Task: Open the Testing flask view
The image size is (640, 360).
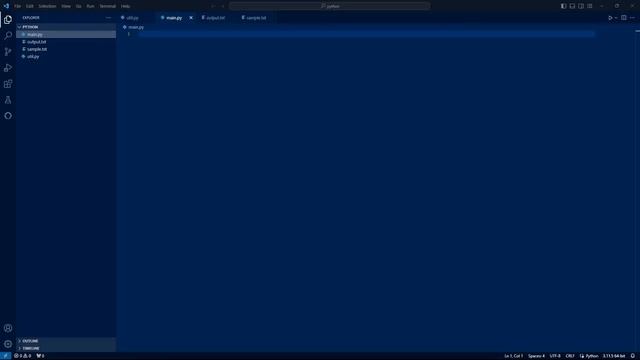Action: coord(8,100)
